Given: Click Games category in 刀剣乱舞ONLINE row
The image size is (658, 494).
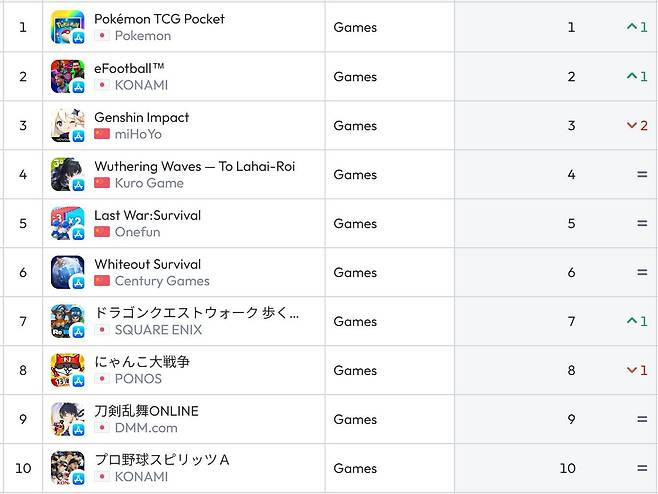Looking at the screenshot, I should (355, 419).
